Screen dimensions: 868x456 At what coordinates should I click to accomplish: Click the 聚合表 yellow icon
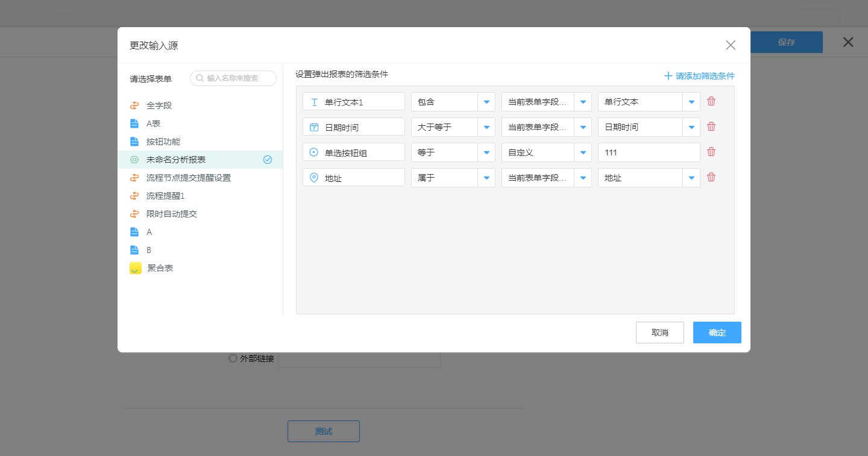coord(136,268)
